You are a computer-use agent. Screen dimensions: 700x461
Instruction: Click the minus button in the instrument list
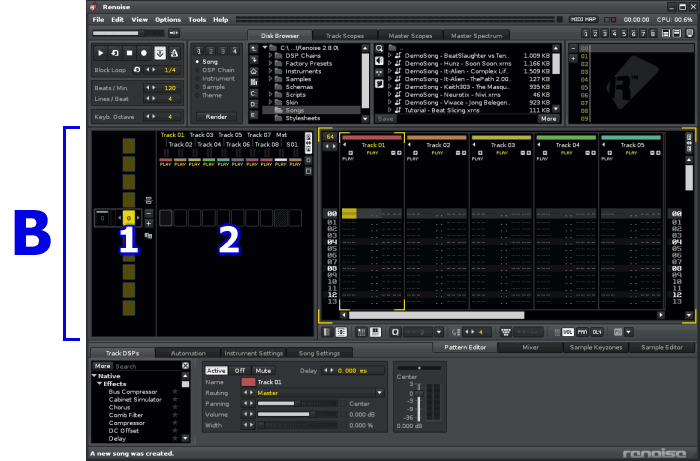(x=573, y=48)
